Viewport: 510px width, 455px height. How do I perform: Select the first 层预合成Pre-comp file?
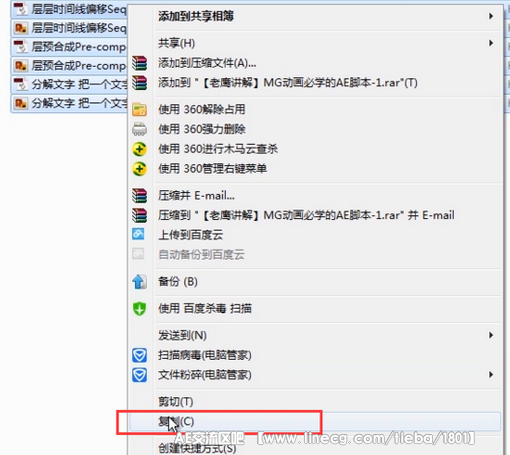click(69, 47)
